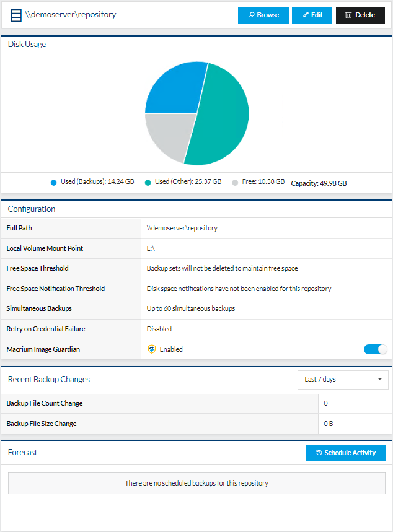This screenshot has height=532, width=393.
Task: Click the Backup File Size Change label
Action: pyautogui.click(x=42, y=424)
